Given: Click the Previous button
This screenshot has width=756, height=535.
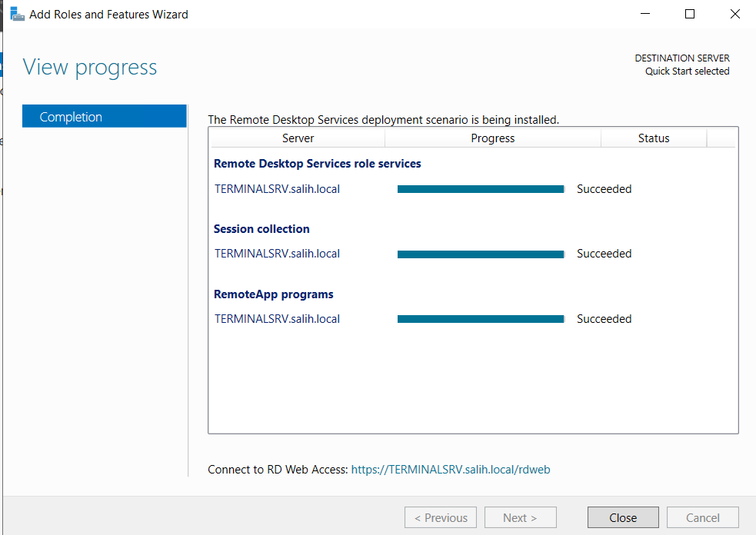Looking at the screenshot, I should 440,517.
